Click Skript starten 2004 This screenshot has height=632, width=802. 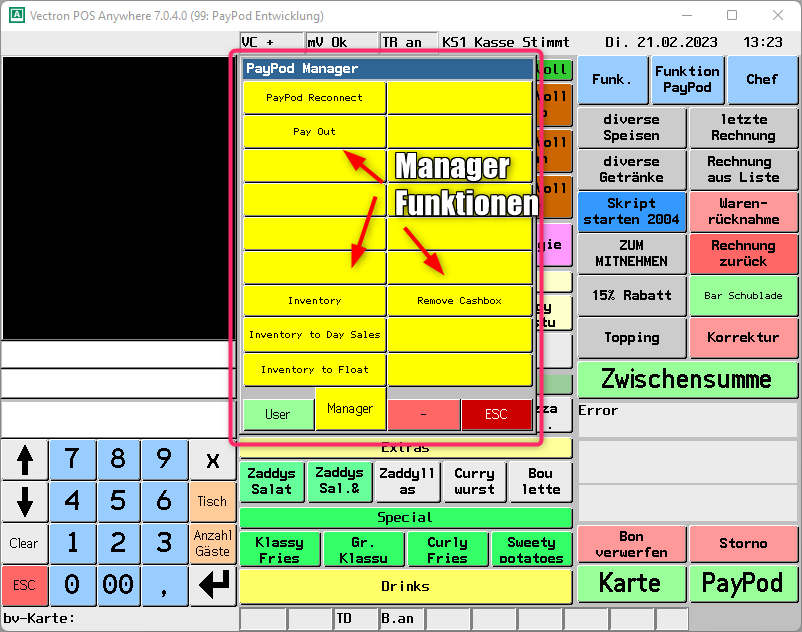pos(631,211)
